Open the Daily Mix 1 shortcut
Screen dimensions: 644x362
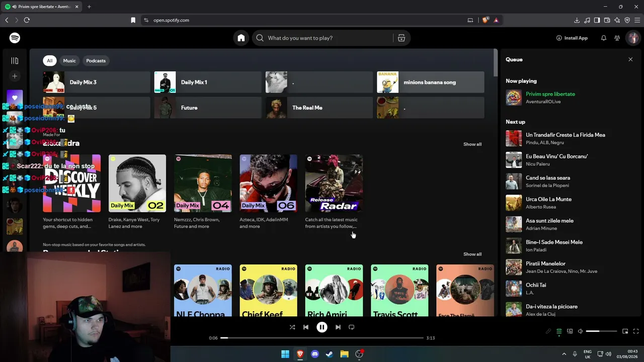208,82
